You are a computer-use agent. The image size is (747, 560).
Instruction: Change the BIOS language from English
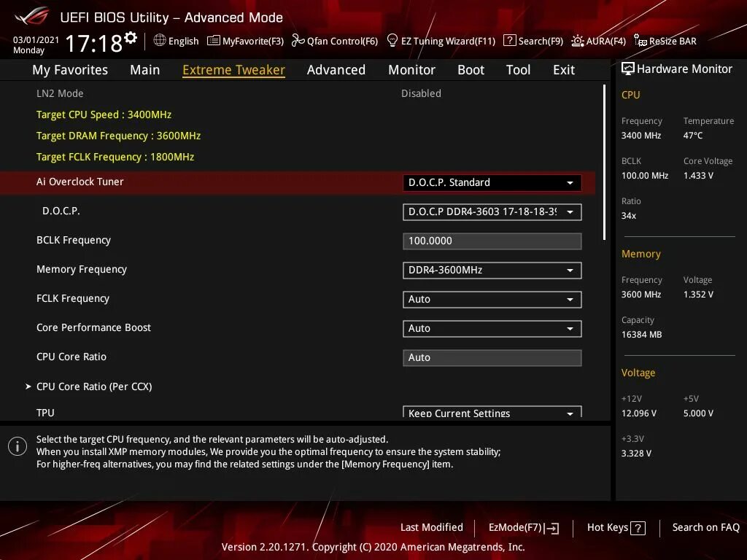tap(176, 41)
